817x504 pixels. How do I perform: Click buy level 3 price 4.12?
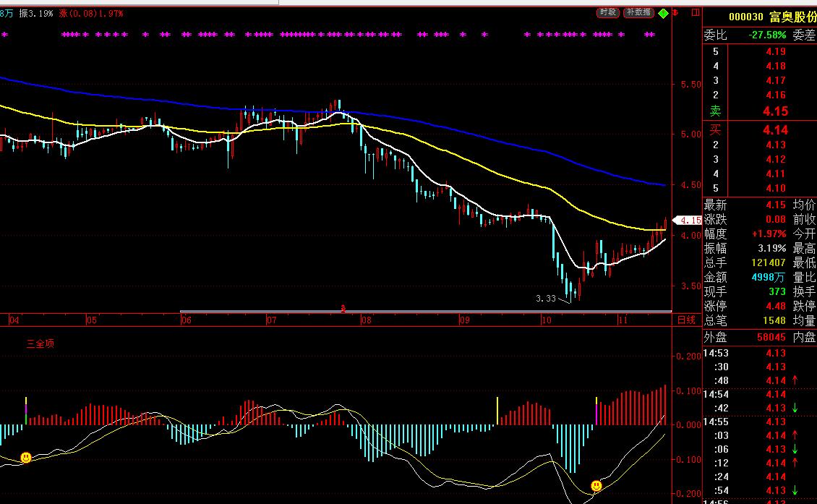pos(776,160)
